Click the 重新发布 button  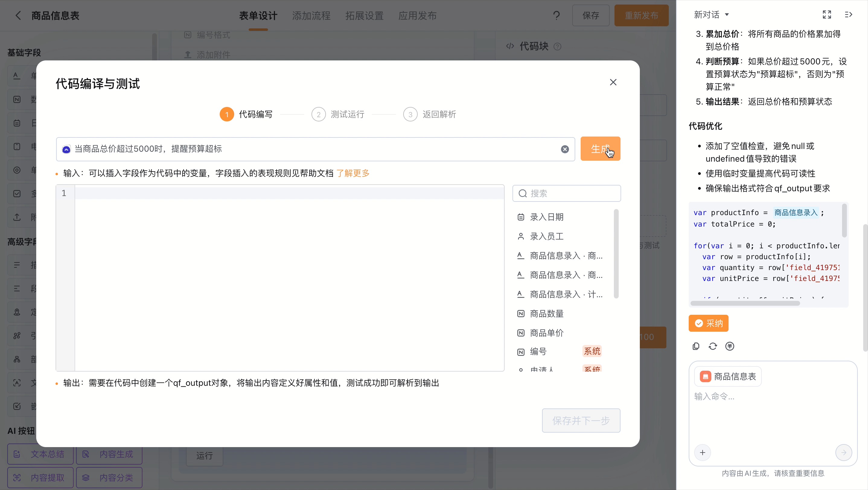coord(641,15)
